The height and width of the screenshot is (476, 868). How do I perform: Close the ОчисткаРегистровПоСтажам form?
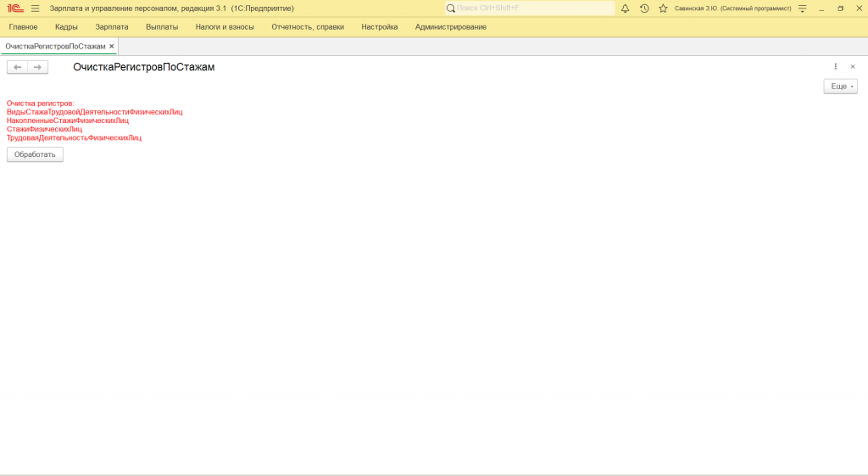coord(853,66)
